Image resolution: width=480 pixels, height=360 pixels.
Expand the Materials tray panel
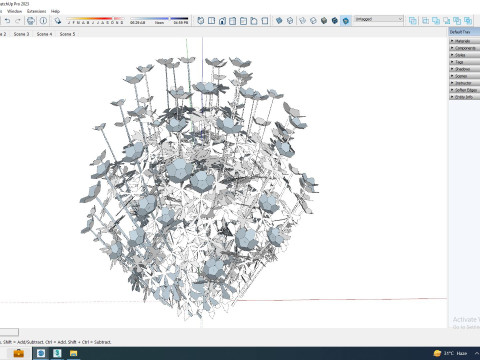pyautogui.click(x=465, y=41)
